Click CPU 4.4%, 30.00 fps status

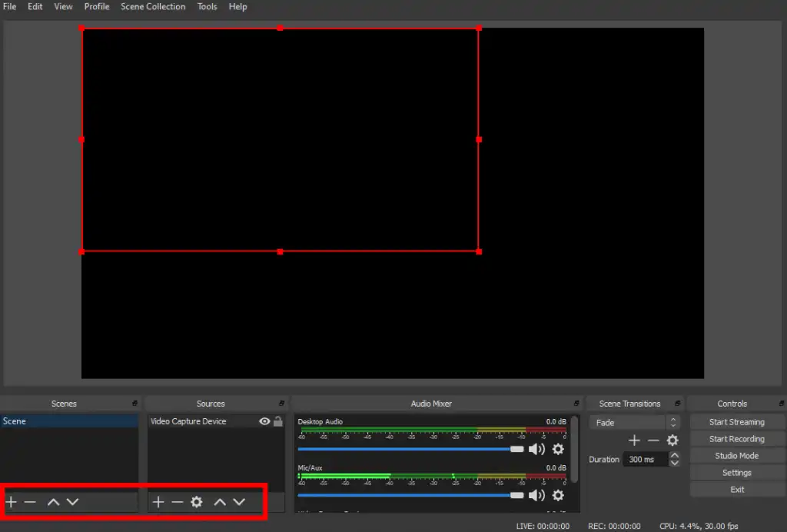(699, 526)
